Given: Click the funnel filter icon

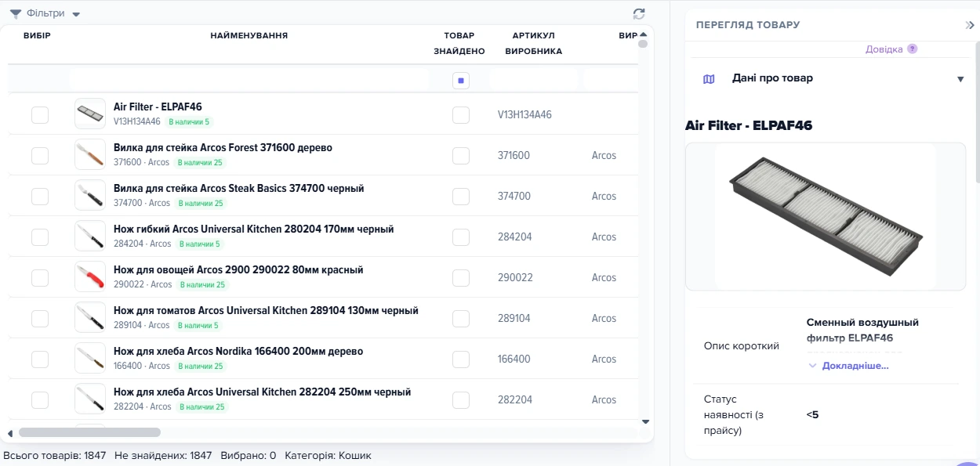Looking at the screenshot, I should click(16, 13).
